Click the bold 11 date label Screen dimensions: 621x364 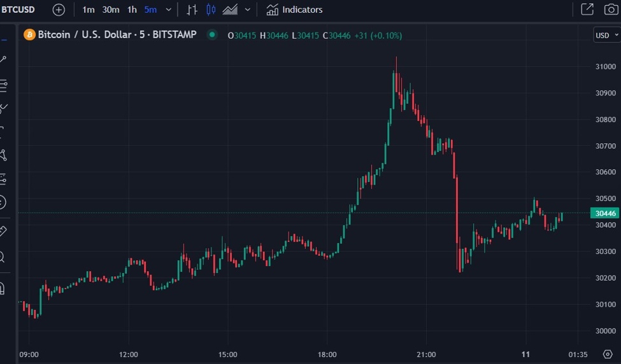point(525,354)
